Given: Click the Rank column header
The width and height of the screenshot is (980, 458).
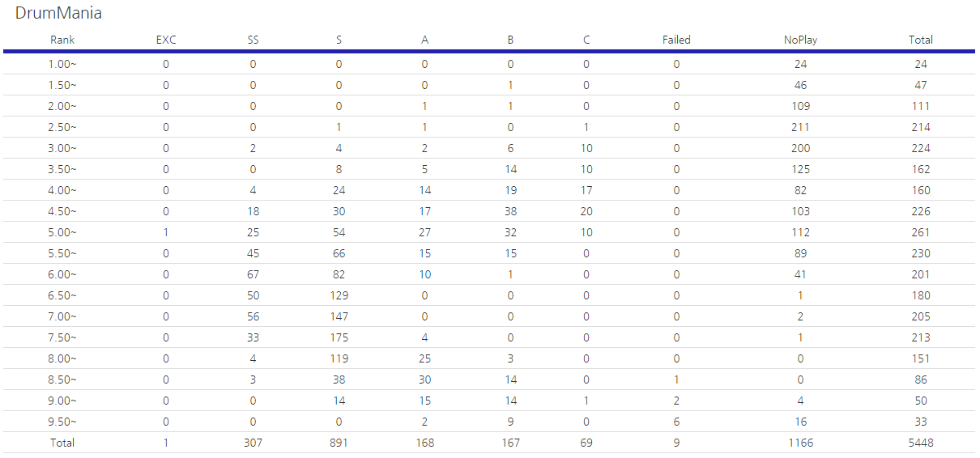Looking at the screenshot, I should point(62,40).
